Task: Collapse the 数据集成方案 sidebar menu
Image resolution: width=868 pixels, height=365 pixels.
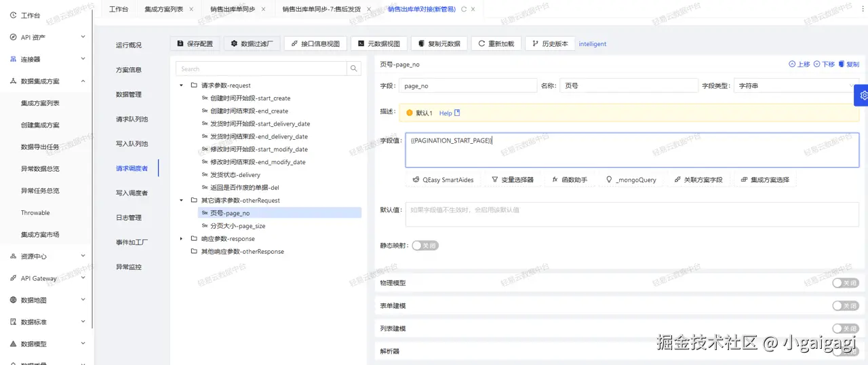Action: 47,81
